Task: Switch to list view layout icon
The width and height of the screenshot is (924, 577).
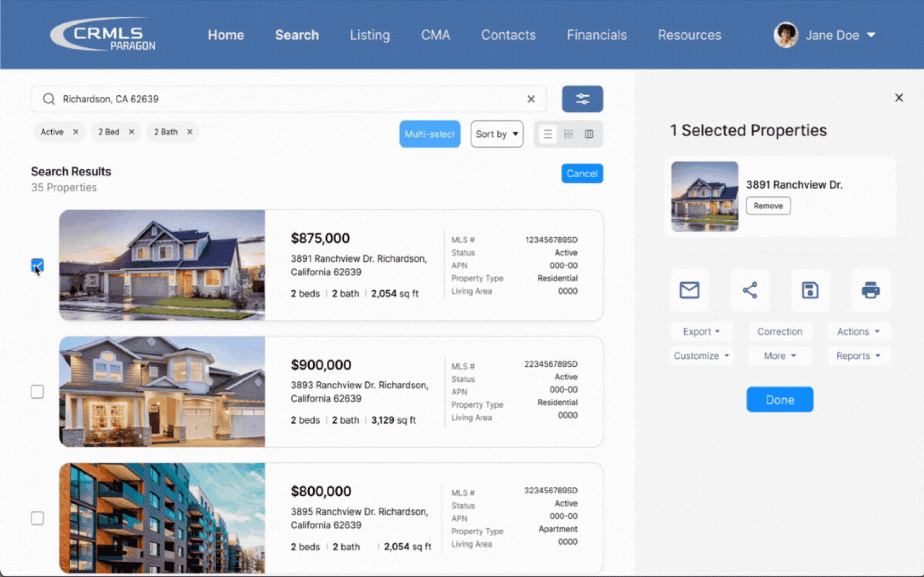Action: pyautogui.click(x=548, y=134)
